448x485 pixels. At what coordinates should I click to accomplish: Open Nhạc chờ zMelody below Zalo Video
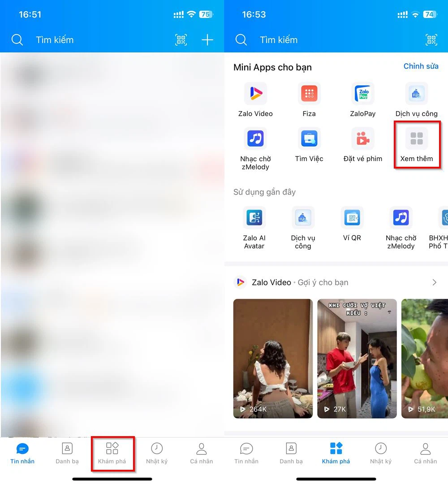[255, 139]
